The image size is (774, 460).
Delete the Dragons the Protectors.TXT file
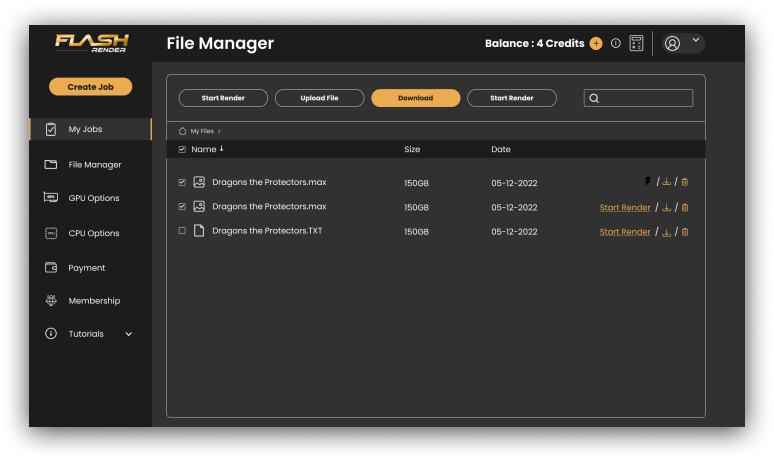[x=685, y=232]
